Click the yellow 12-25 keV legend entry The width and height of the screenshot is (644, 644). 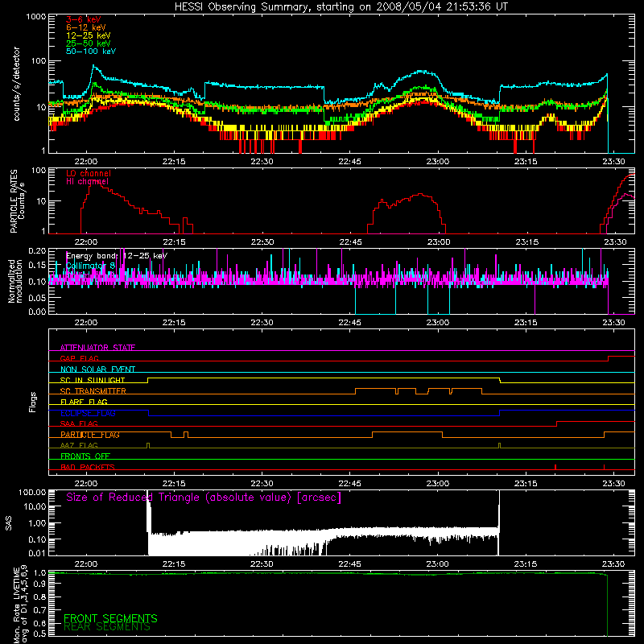pos(89,35)
